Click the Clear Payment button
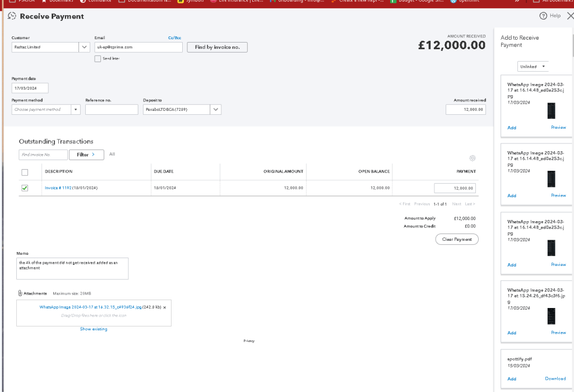The width and height of the screenshot is (574, 392). click(457, 239)
